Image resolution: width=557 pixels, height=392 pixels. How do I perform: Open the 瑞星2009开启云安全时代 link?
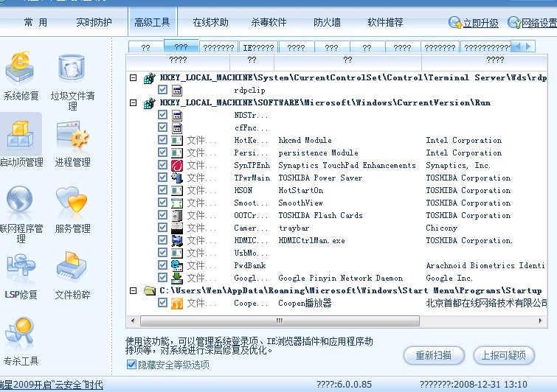(x=52, y=385)
